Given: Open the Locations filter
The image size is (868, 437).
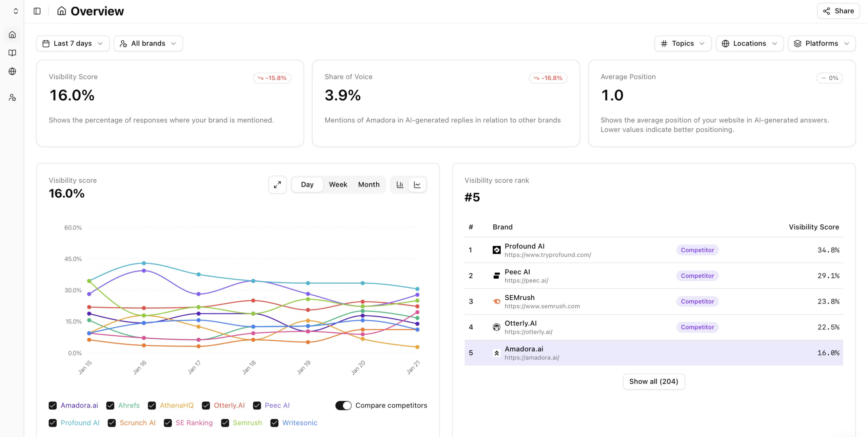Looking at the screenshot, I should click(750, 43).
